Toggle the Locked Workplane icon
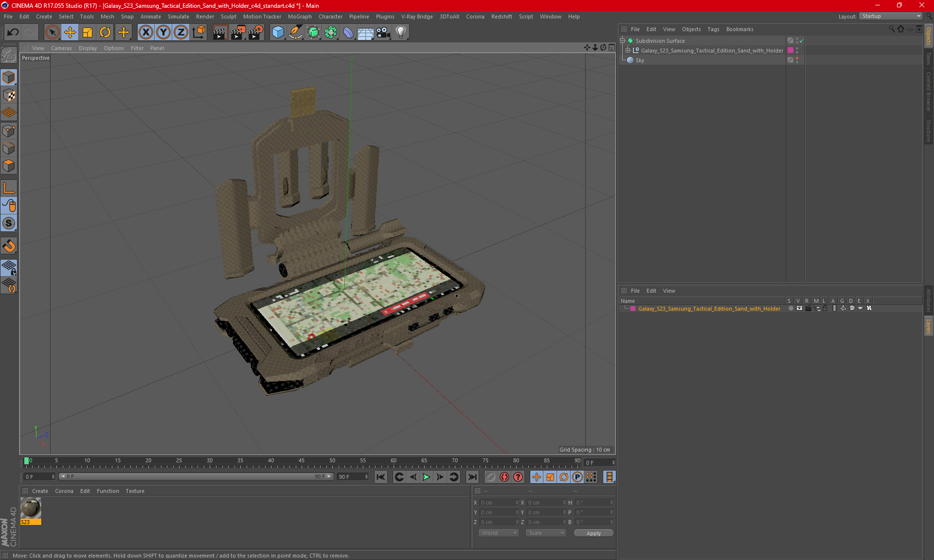934x560 pixels. pos(9,267)
